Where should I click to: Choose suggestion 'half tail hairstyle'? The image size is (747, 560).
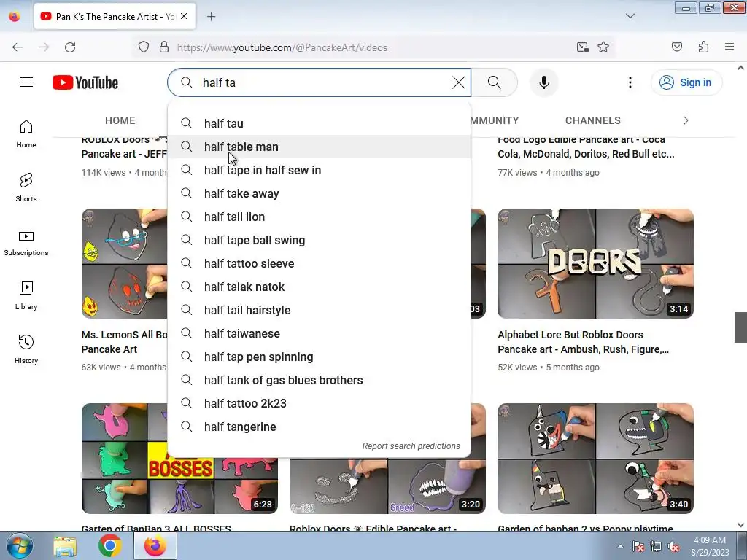[320, 310]
